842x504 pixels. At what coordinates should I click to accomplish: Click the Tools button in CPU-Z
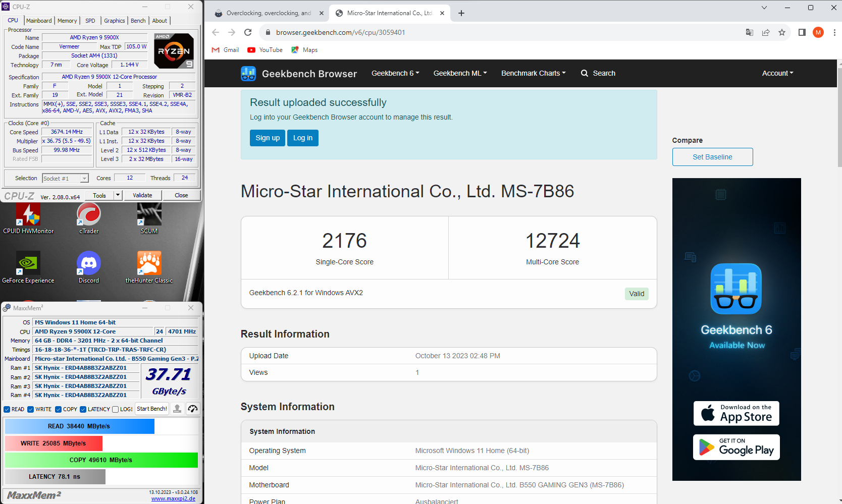(99, 195)
